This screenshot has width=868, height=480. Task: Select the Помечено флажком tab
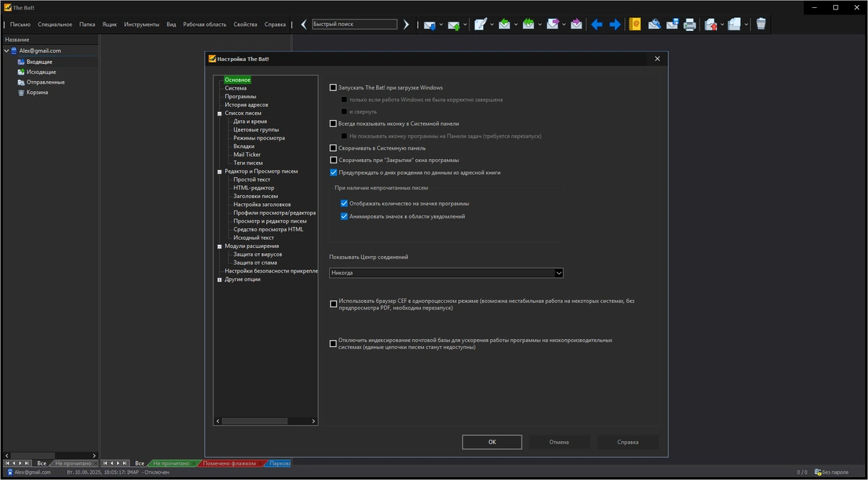point(229,463)
